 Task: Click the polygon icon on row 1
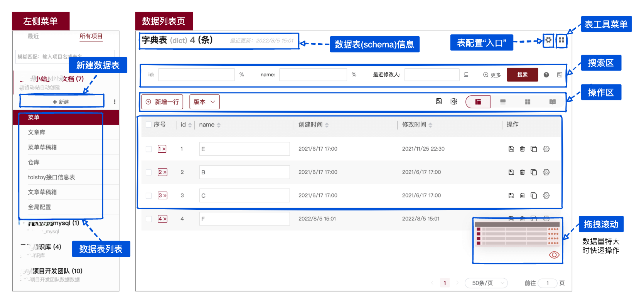pos(546,149)
